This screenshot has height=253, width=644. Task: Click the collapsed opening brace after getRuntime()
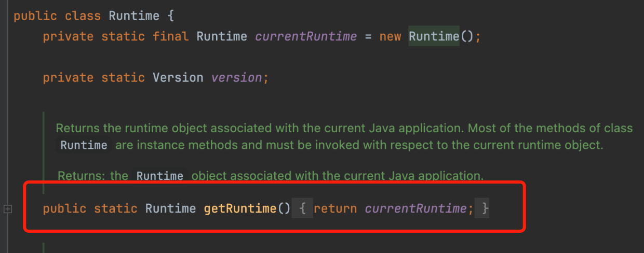(x=303, y=208)
